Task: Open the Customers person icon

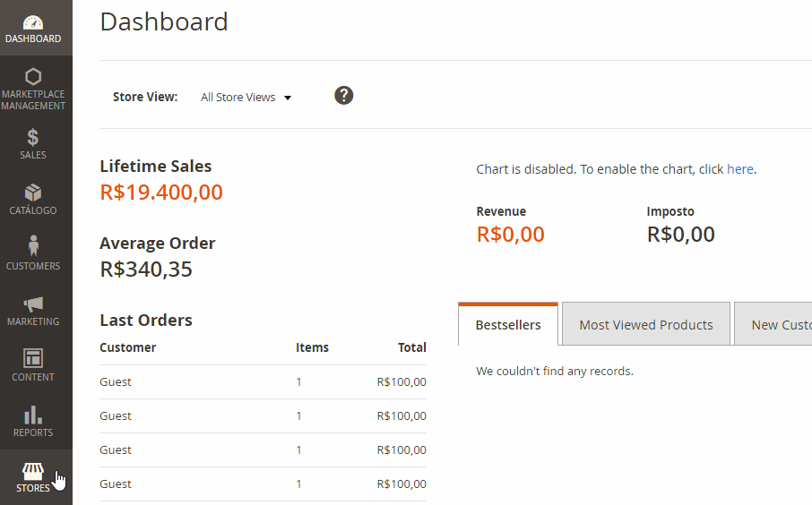Action: [34, 245]
